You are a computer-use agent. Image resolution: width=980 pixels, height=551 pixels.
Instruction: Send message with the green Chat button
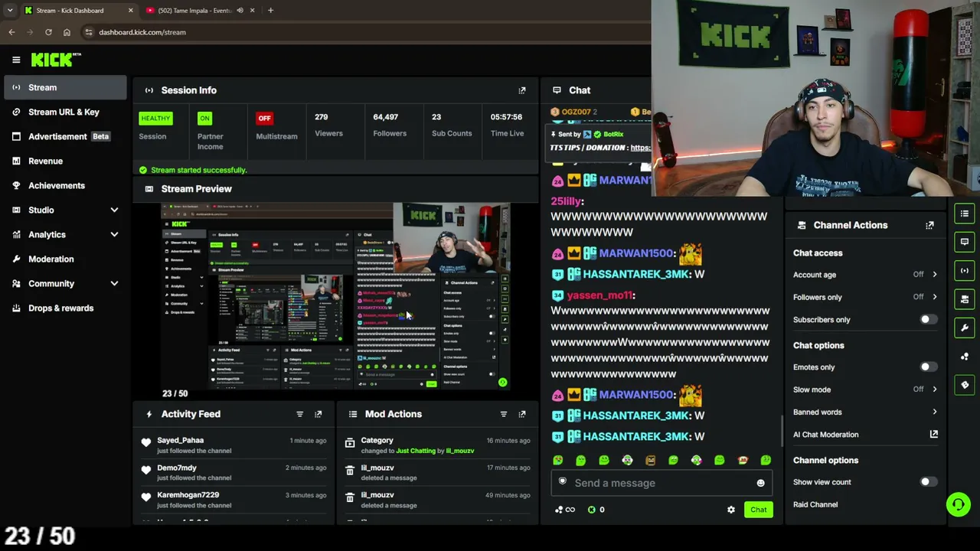(758, 510)
